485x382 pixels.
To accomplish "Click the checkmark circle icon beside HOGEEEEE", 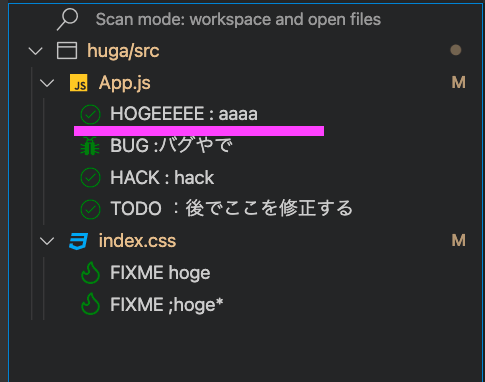I will pos(90,114).
